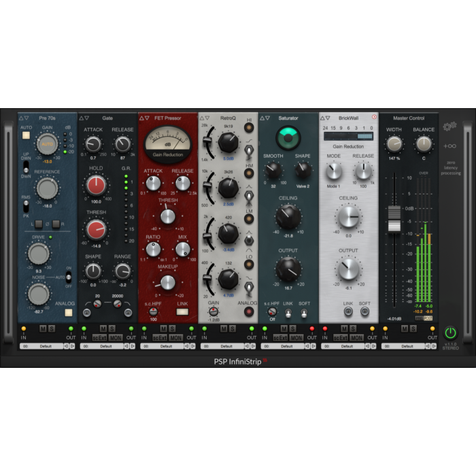Select the POST meter mode tab

pos(428,318)
